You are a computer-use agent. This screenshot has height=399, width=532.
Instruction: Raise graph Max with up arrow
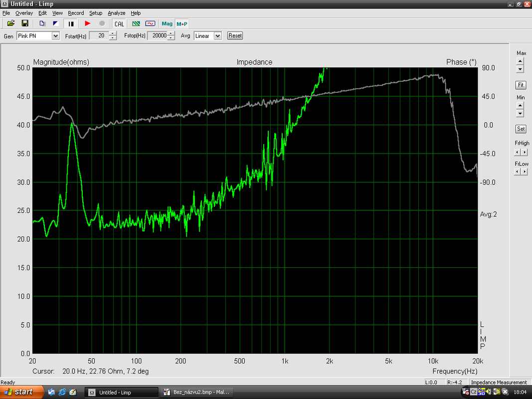click(x=520, y=61)
